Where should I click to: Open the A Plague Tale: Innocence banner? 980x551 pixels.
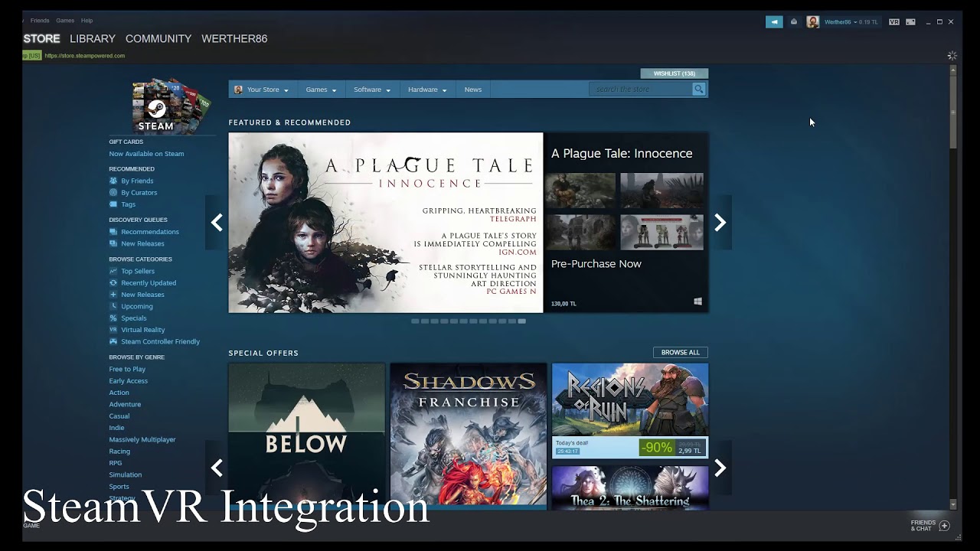click(x=386, y=223)
